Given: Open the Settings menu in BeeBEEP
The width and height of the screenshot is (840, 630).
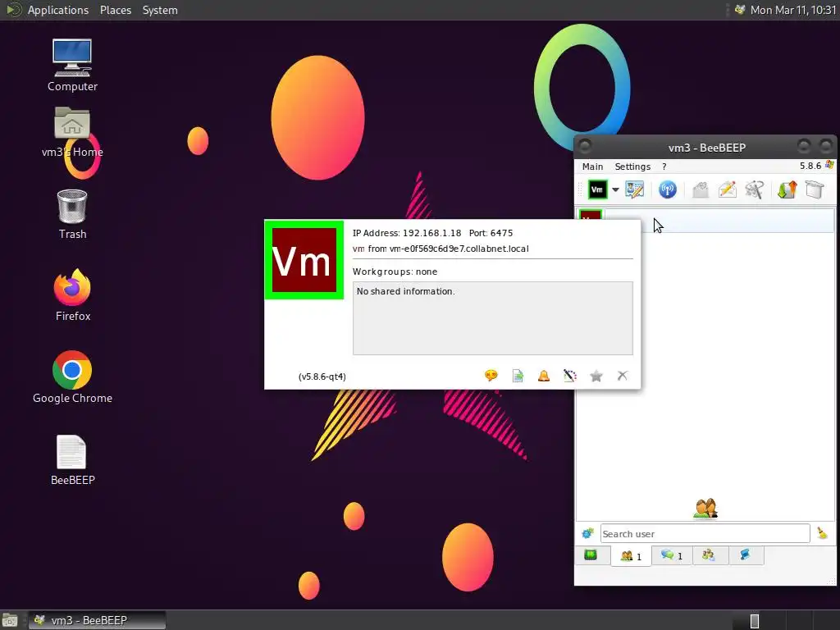Looking at the screenshot, I should pyautogui.click(x=632, y=167).
